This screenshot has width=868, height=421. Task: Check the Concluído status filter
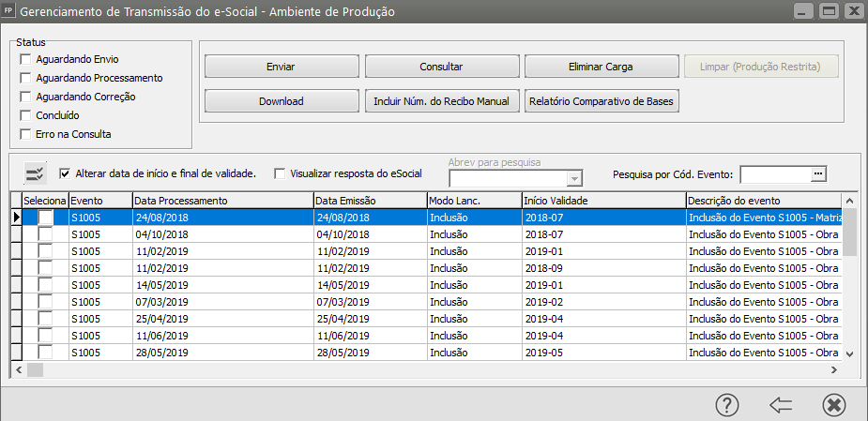coord(25,115)
